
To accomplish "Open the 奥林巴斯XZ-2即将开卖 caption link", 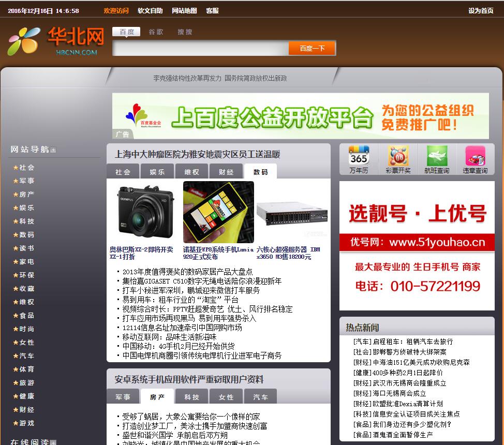I will 141,253.
